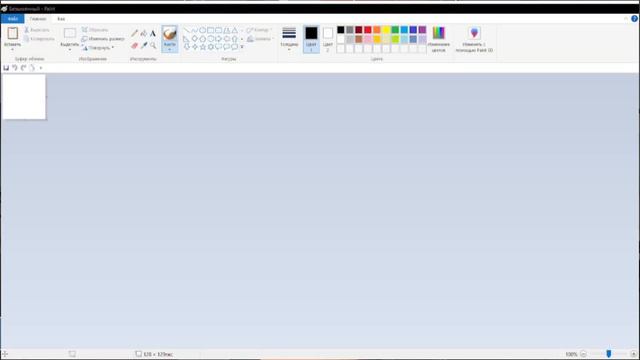This screenshot has height=360, width=640.
Task: Click the Paste (Вставить) clipboard icon
Action: tap(13, 33)
